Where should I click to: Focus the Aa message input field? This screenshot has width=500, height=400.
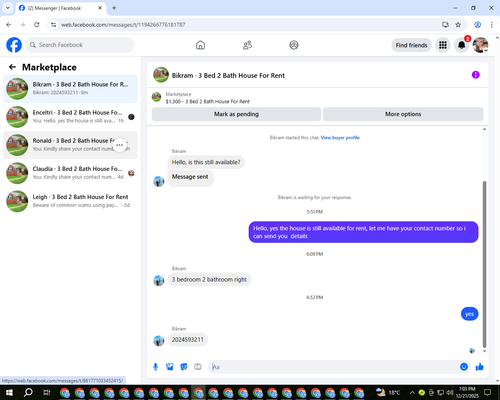point(333,367)
